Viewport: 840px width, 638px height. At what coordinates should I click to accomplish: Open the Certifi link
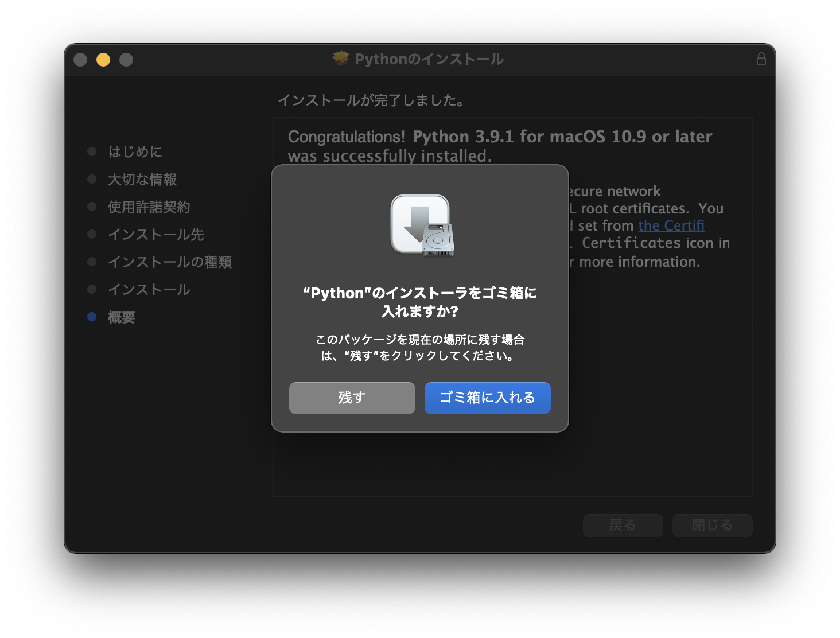pos(671,225)
